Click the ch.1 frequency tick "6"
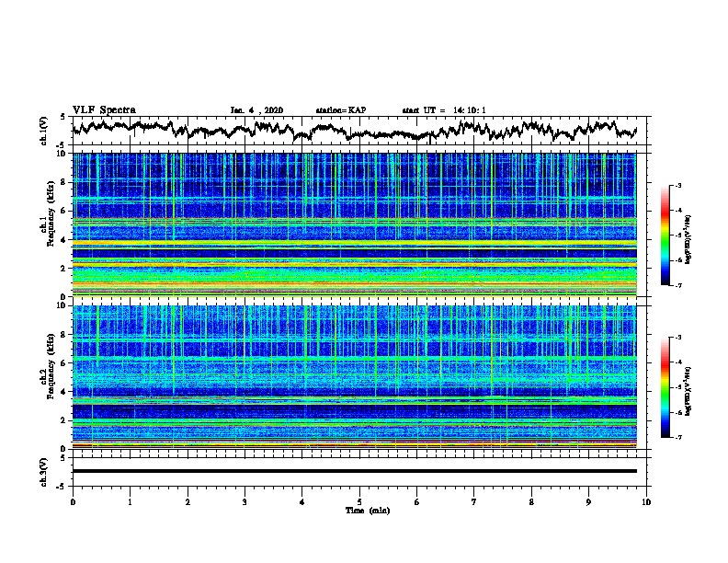Screen dimensions: 728x563 click(63, 211)
